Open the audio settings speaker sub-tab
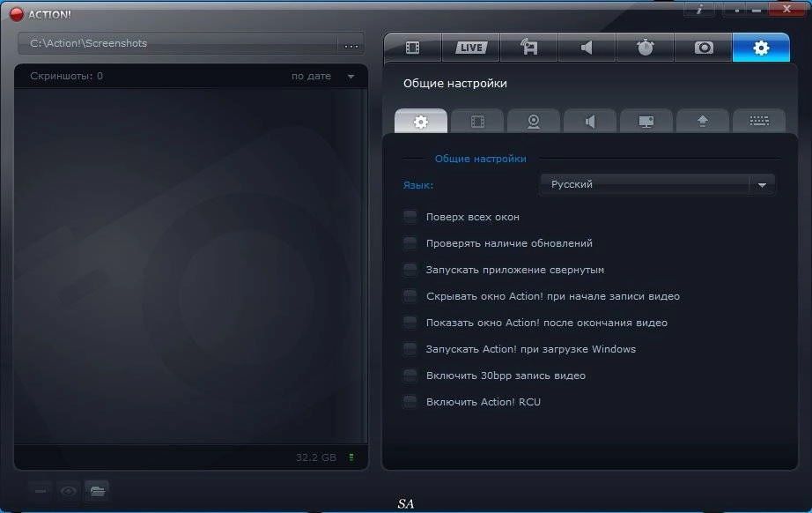 coord(590,122)
